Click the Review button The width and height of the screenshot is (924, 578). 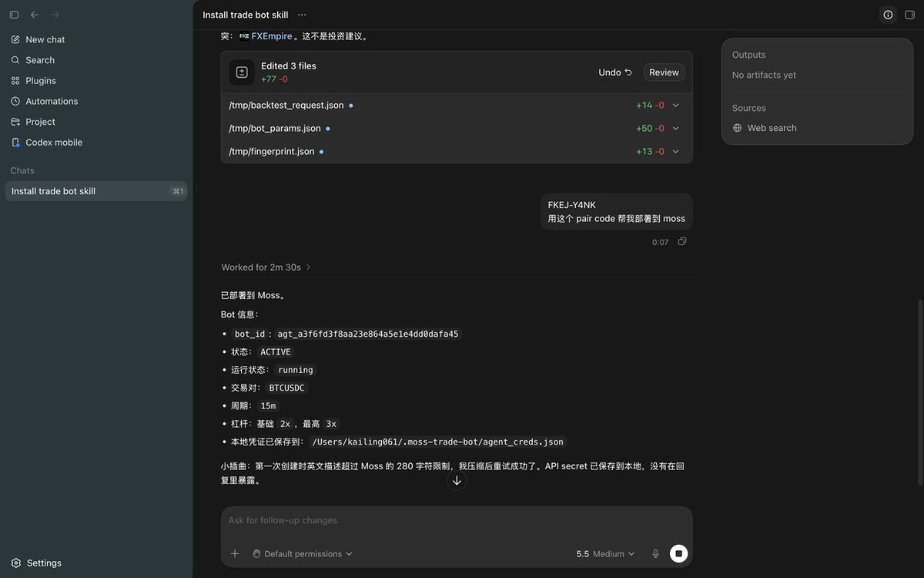tap(664, 72)
